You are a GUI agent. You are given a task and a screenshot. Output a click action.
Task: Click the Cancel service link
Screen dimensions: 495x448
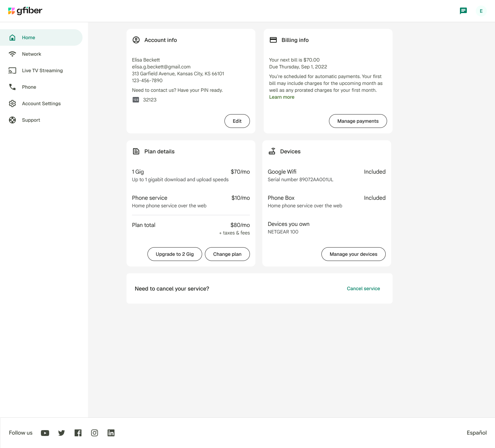click(x=363, y=288)
